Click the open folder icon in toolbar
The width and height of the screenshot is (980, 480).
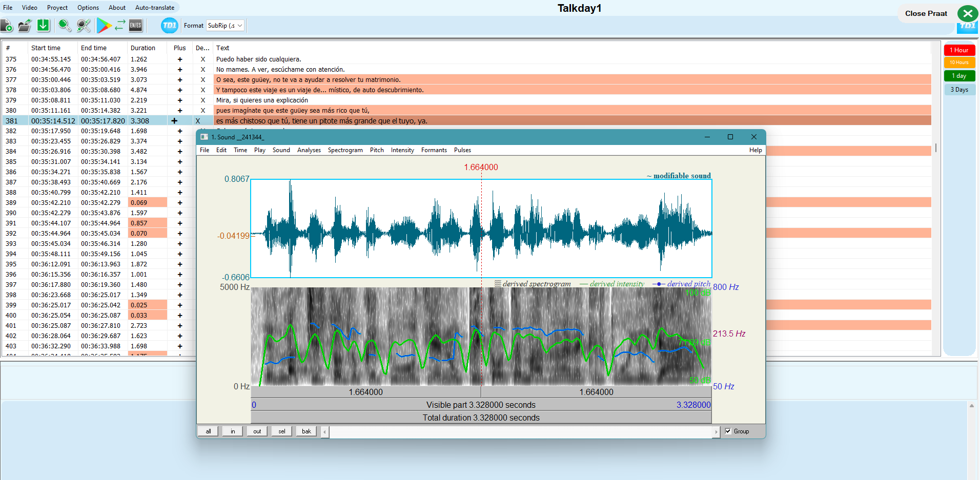[x=25, y=25]
